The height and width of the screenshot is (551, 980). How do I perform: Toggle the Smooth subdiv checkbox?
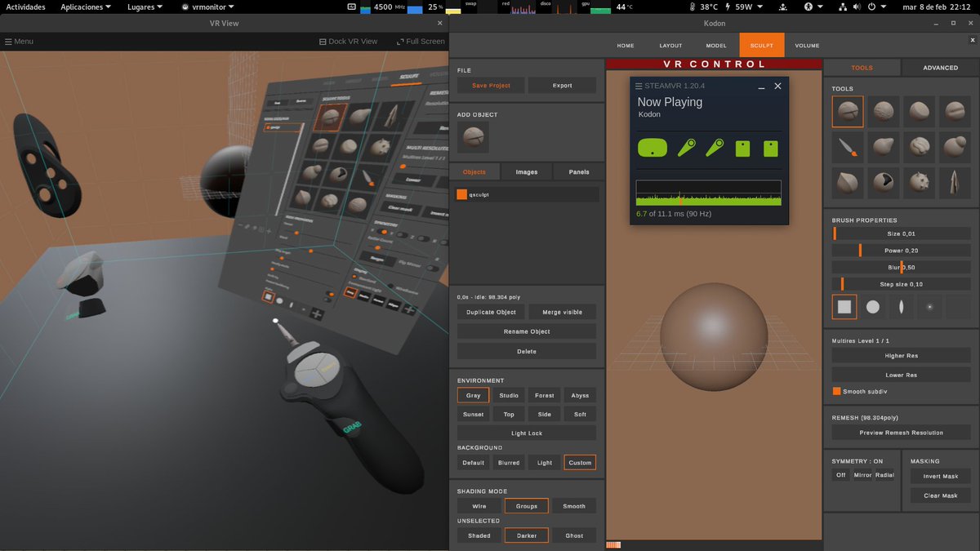click(836, 391)
